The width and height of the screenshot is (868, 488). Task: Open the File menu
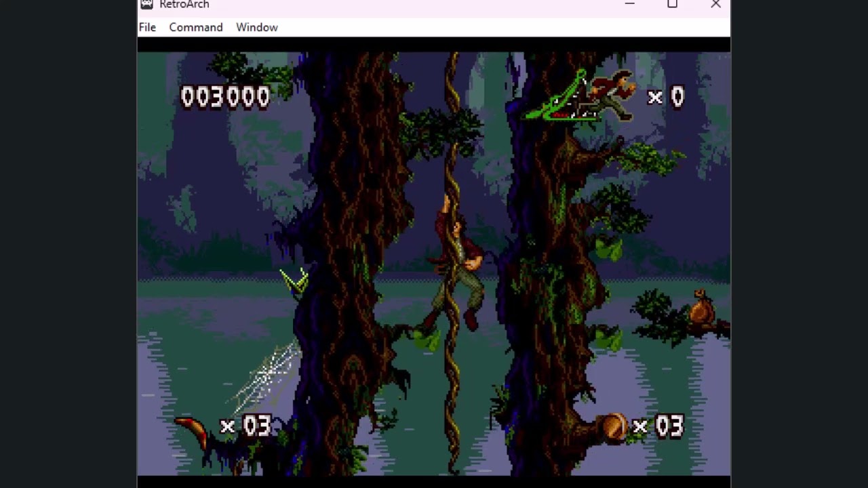click(x=147, y=27)
